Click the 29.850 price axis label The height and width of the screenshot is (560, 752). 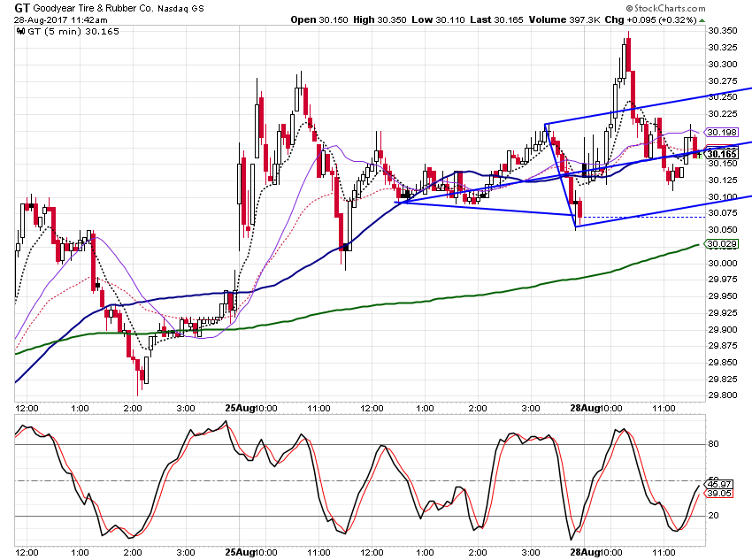723,363
